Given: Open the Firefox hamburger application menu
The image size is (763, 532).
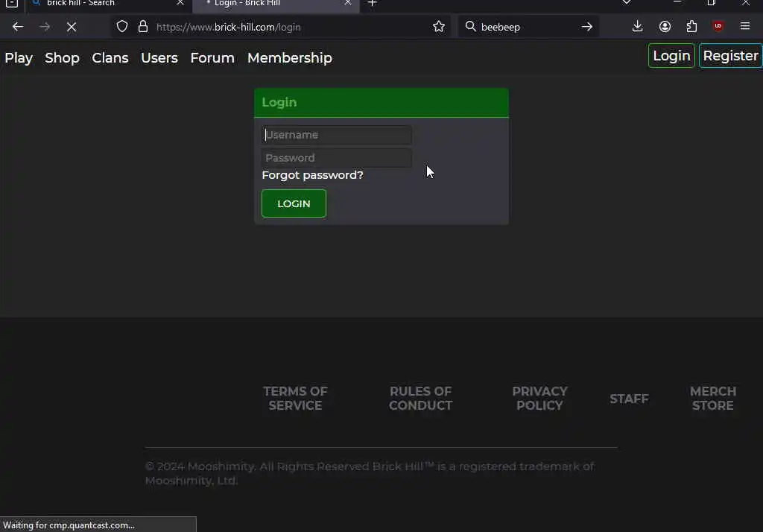Looking at the screenshot, I should [745, 26].
